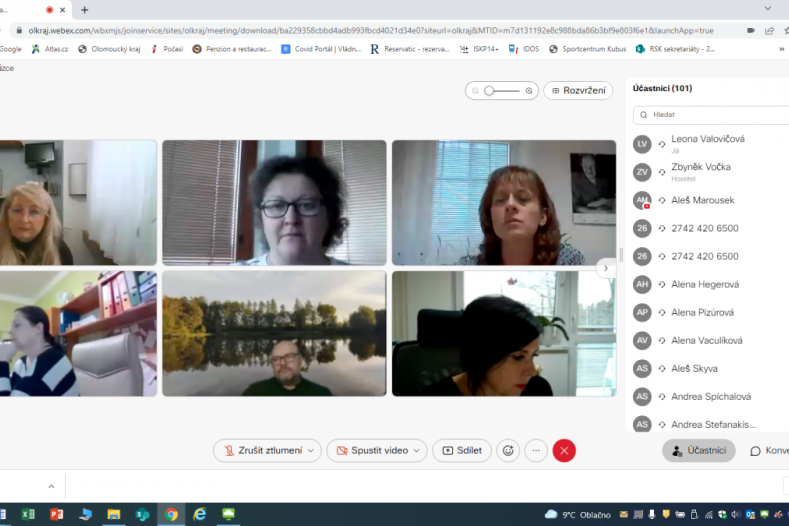Turn on camera with Spustit video

(371, 451)
